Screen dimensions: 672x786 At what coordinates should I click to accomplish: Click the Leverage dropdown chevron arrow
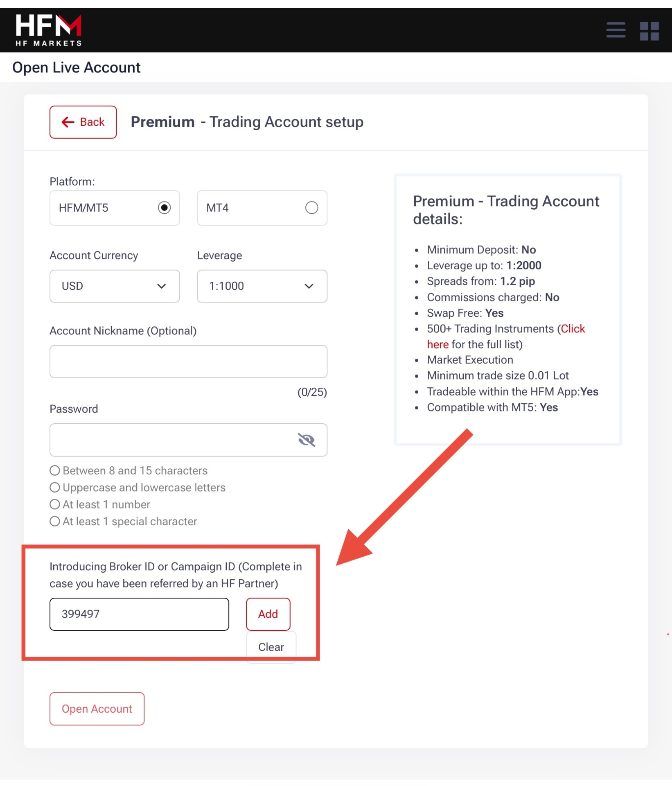(x=309, y=286)
